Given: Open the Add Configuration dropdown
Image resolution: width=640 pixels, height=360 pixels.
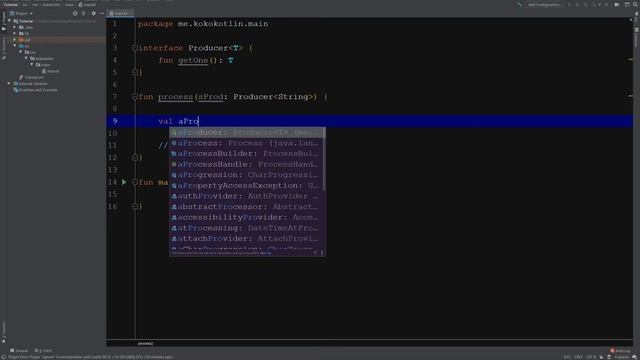Looking at the screenshot, I should tap(543, 4).
